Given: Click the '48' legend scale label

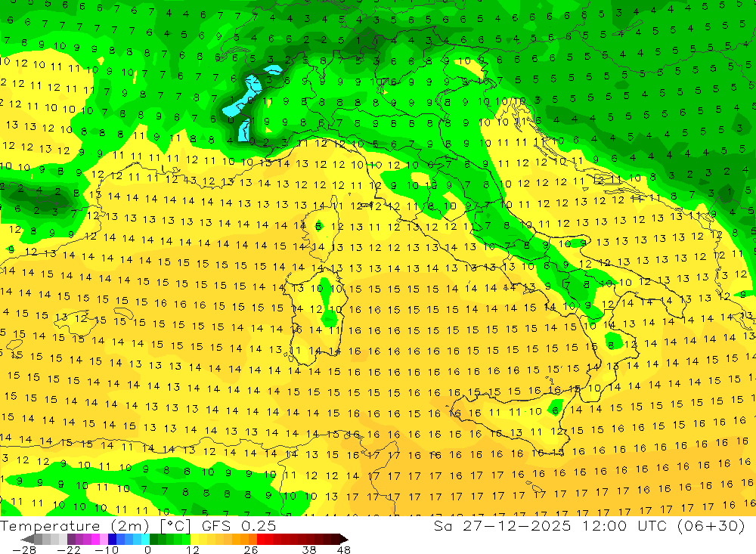Looking at the screenshot, I should 344,550.
